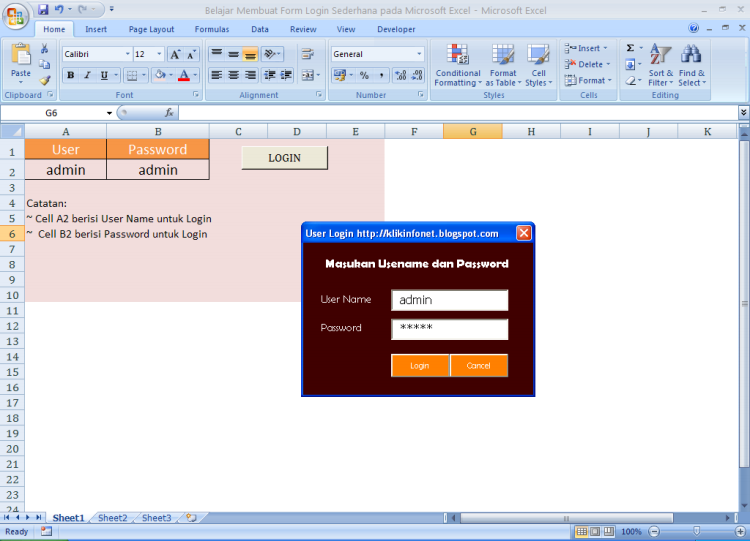The width and height of the screenshot is (750, 541).
Task: Switch to the Data ribbon tab
Action: (260, 29)
